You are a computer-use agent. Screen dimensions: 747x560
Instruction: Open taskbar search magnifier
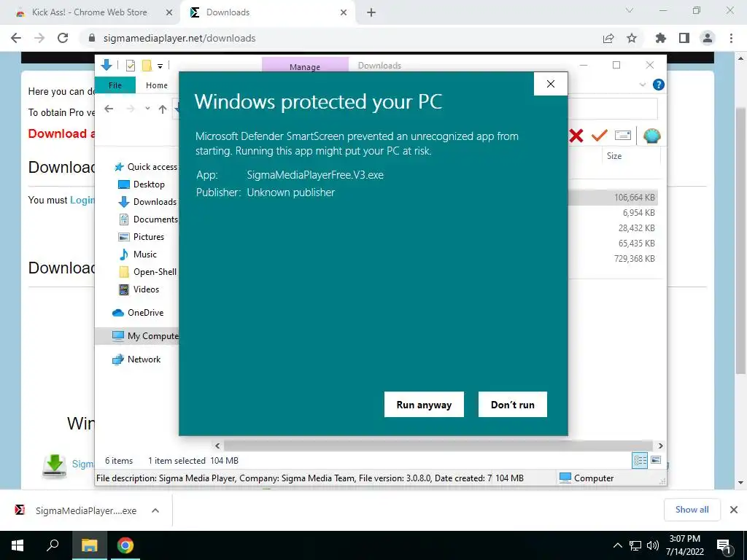[x=53, y=545]
